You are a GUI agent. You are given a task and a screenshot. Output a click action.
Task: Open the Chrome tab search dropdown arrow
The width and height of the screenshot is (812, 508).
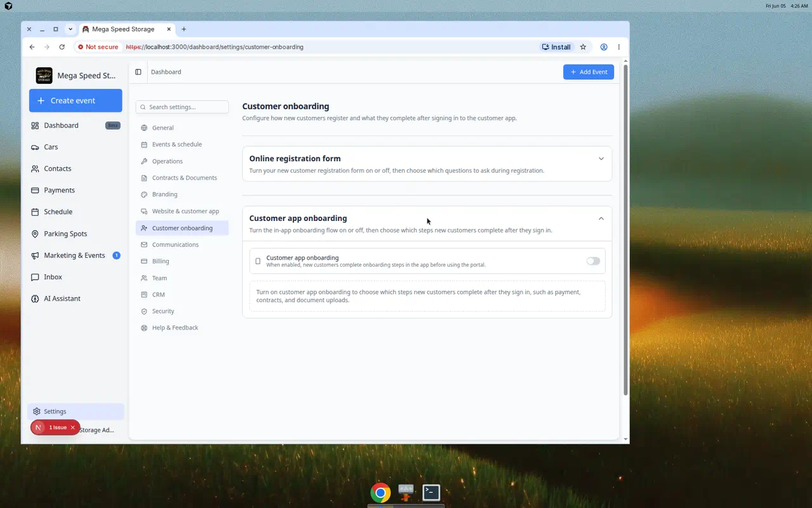[70, 29]
